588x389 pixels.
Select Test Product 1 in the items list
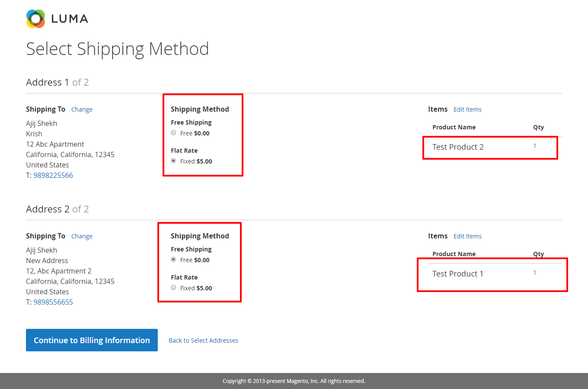tap(458, 273)
